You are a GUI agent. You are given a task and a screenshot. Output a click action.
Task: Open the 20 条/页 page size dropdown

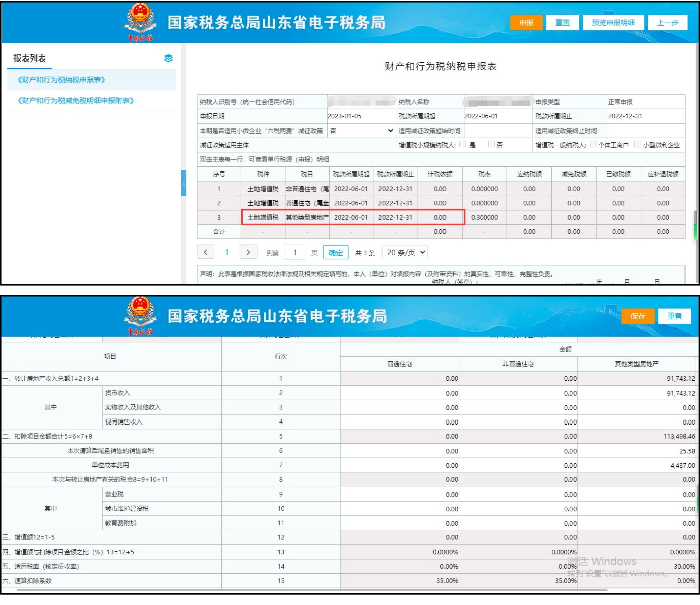pyautogui.click(x=406, y=252)
